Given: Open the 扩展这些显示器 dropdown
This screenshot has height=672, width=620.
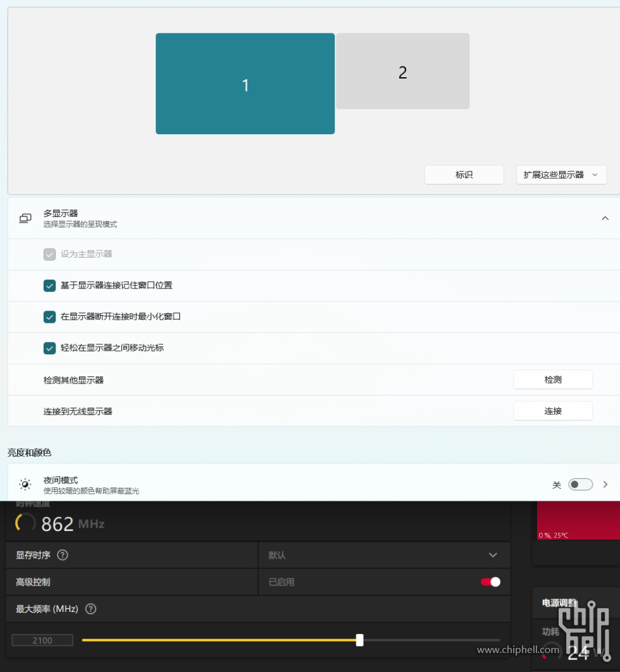Looking at the screenshot, I should (x=561, y=175).
